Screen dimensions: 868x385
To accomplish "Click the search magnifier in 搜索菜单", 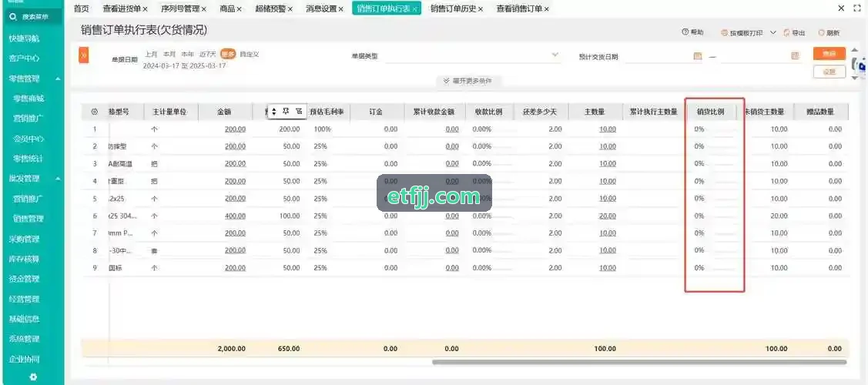I will [x=14, y=17].
